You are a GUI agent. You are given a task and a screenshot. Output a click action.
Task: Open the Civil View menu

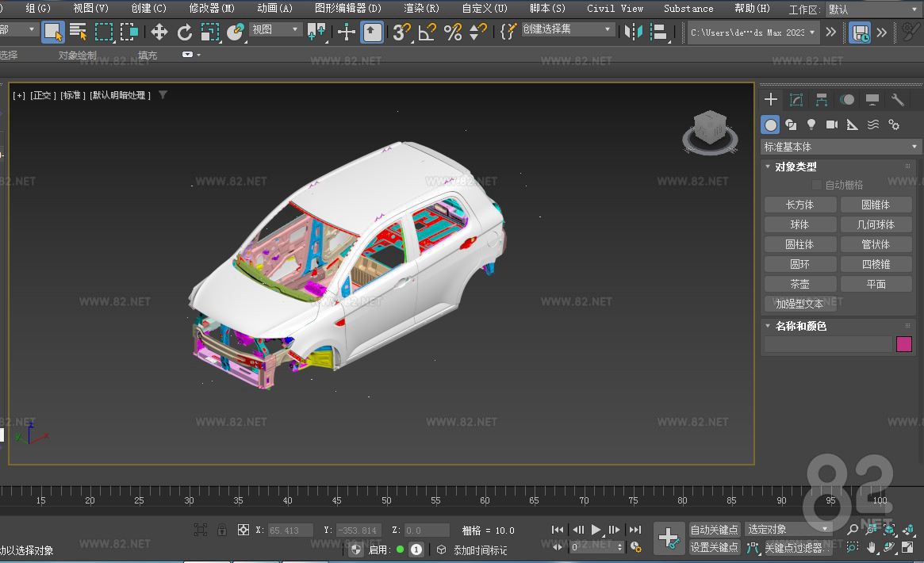615,8
